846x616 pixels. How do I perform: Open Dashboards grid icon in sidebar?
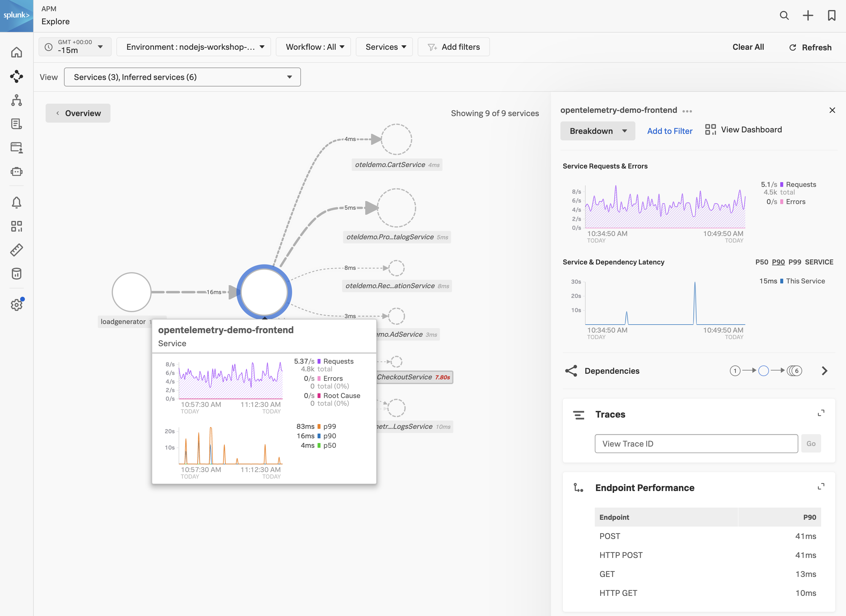point(16,226)
